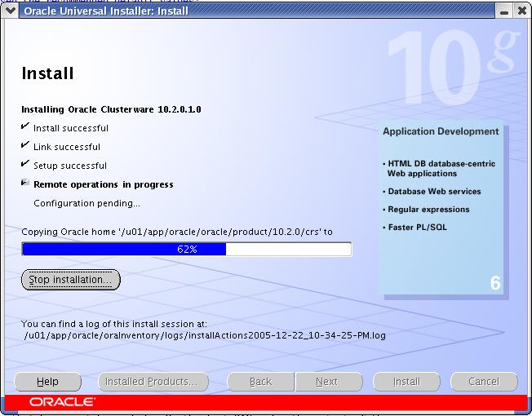This screenshot has height=416, width=532.
Task: Click the Installed Products button
Action: click(153, 382)
